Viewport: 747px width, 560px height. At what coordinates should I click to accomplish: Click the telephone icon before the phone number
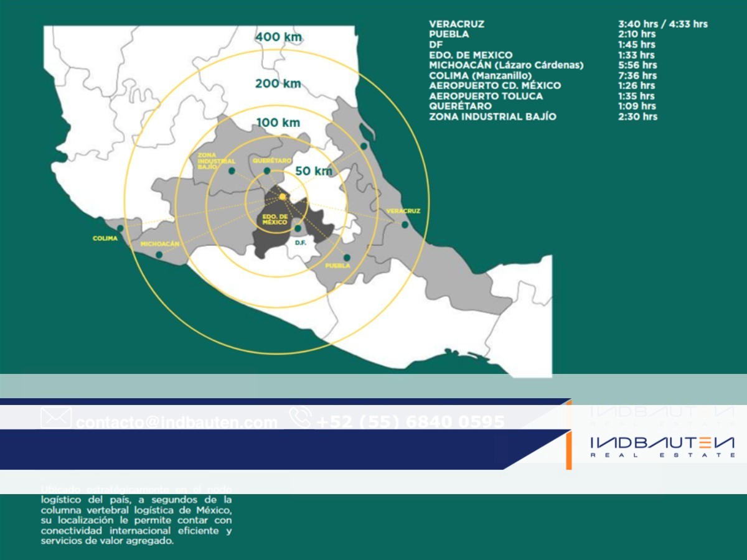click(x=301, y=418)
